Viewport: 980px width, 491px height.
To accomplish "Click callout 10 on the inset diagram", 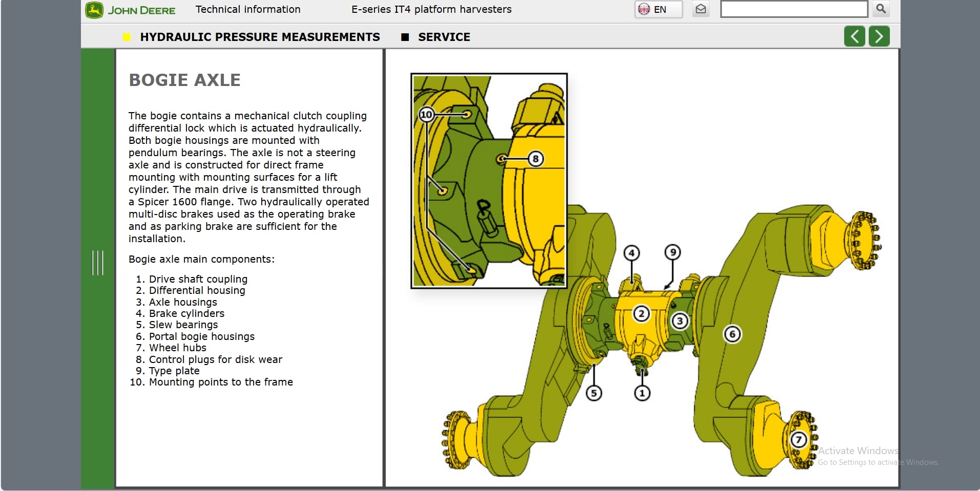I will coord(426,114).
